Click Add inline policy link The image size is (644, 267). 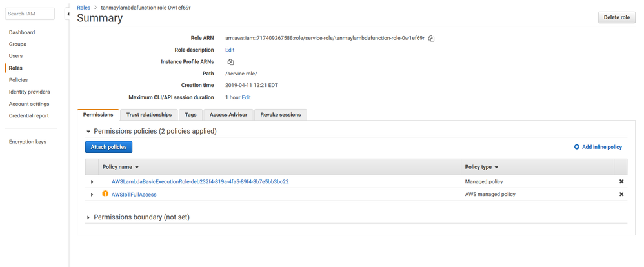(x=601, y=147)
